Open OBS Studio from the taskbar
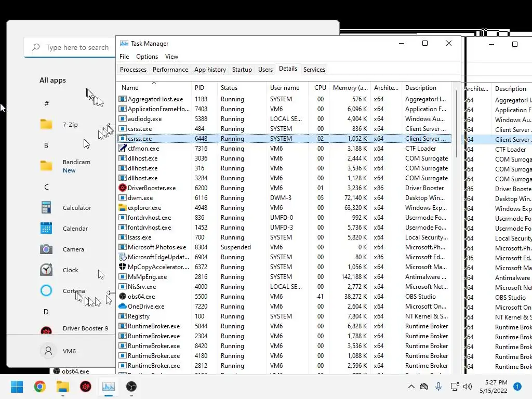Image resolution: width=532 pixels, height=399 pixels. coord(131,387)
